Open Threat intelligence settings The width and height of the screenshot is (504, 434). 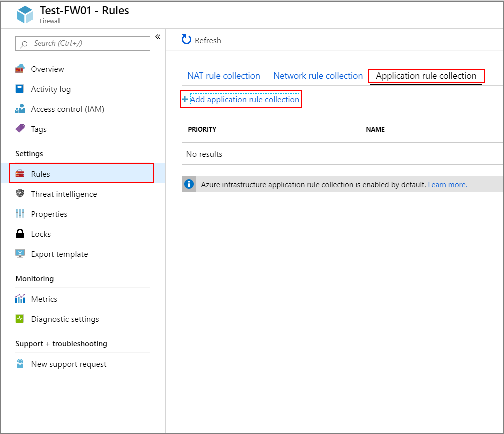tap(64, 194)
